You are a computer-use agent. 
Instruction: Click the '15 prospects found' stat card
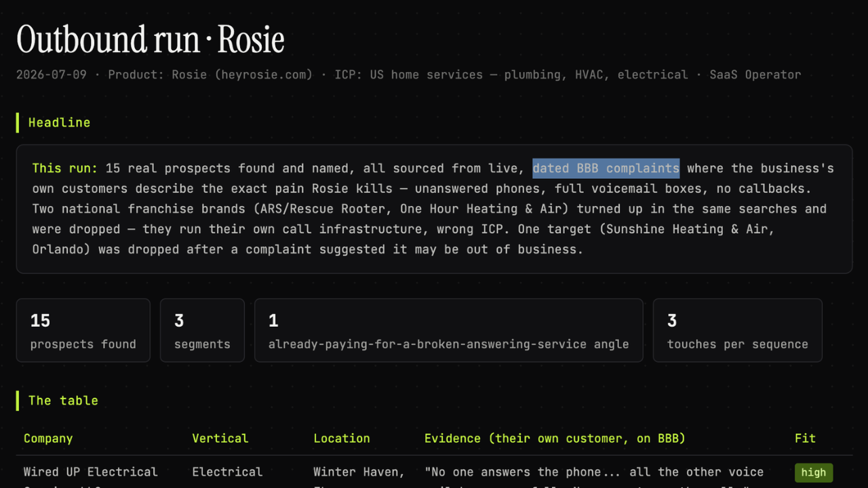tap(83, 330)
